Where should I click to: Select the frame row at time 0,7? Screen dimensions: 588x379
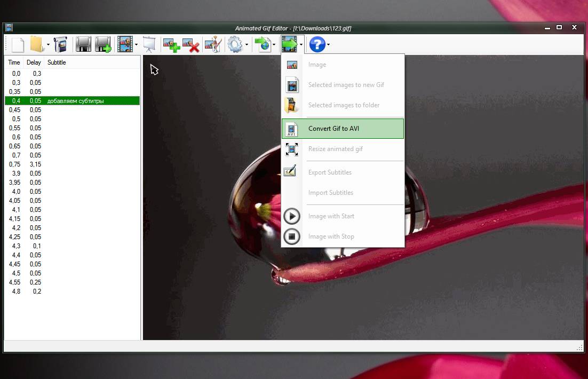(73, 155)
